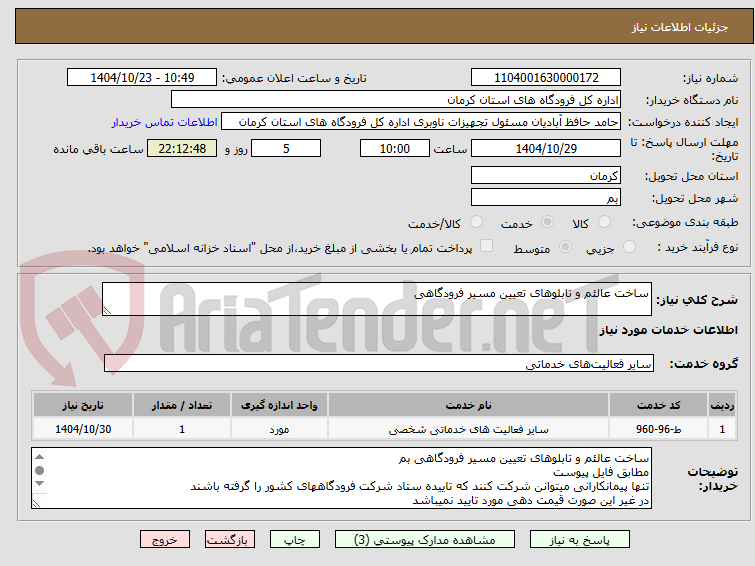Click the delivery province field کرمان

(x=546, y=175)
